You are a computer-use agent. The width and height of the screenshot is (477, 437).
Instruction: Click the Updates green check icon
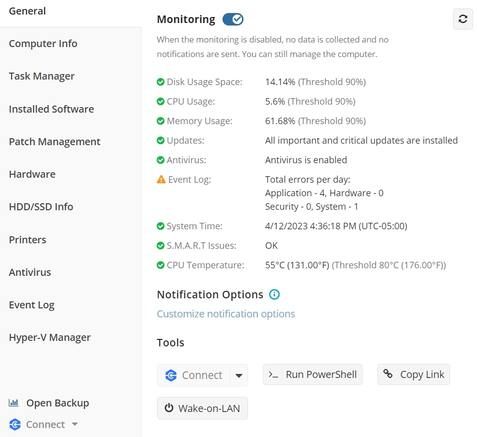click(x=160, y=140)
